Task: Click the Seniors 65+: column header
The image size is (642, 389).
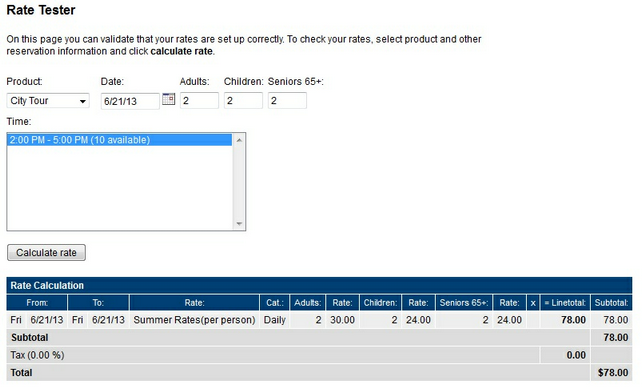Action: (x=464, y=303)
